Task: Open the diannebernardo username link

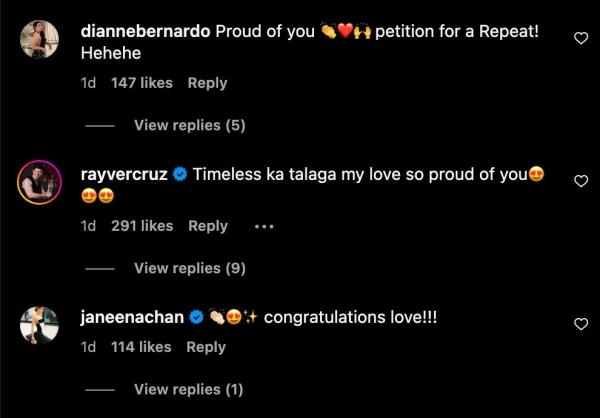Action: click(144, 31)
